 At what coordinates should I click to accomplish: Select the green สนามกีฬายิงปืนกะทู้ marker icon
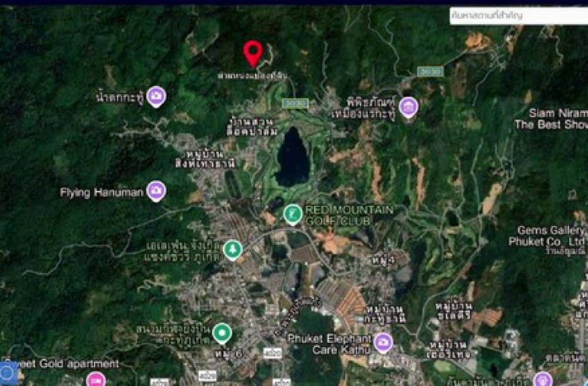click(x=221, y=333)
